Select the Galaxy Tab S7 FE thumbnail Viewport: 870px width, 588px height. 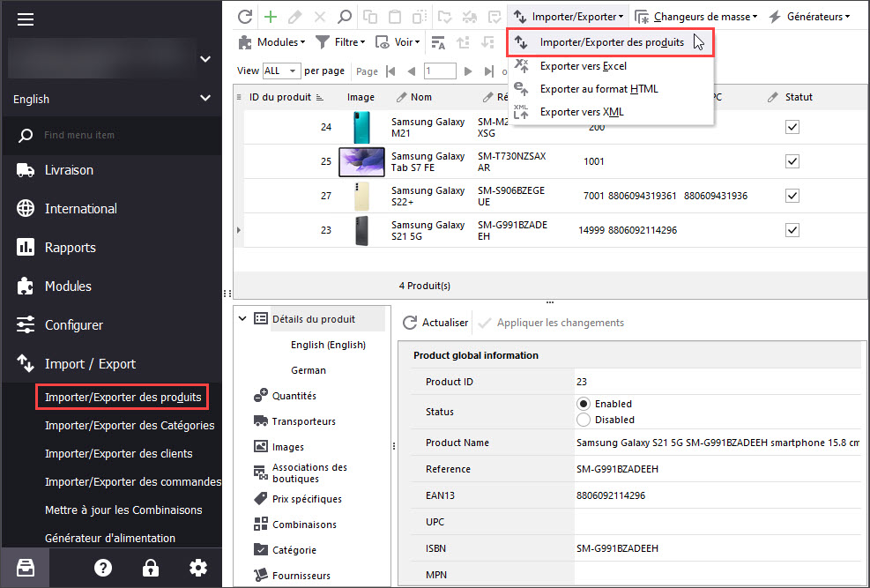pyautogui.click(x=361, y=161)
